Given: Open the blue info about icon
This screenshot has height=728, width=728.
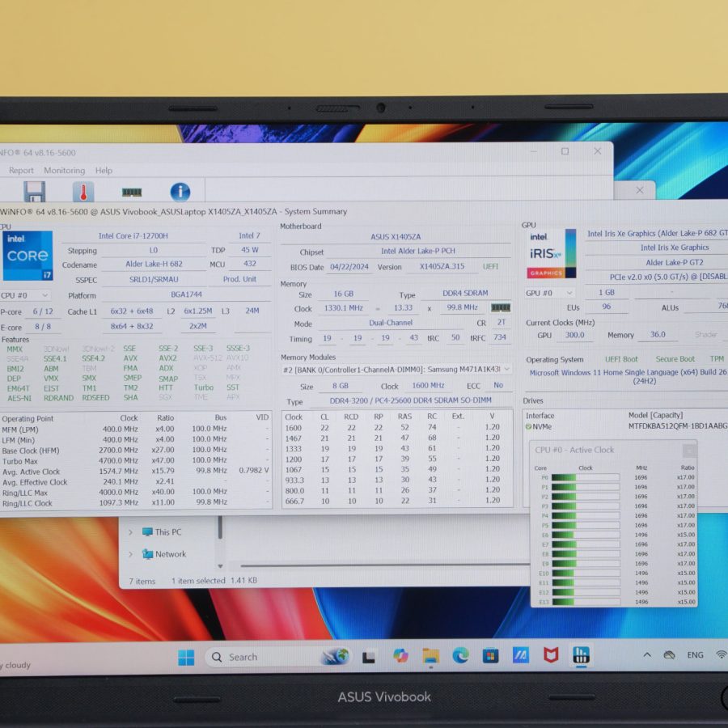Looking at the screenshot, I should pos(180,191).
